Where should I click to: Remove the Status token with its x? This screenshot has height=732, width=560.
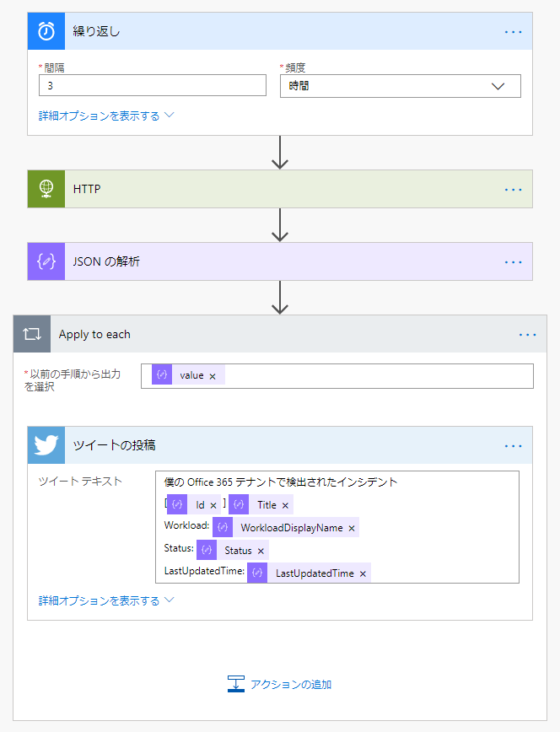(x=261, y=552)
